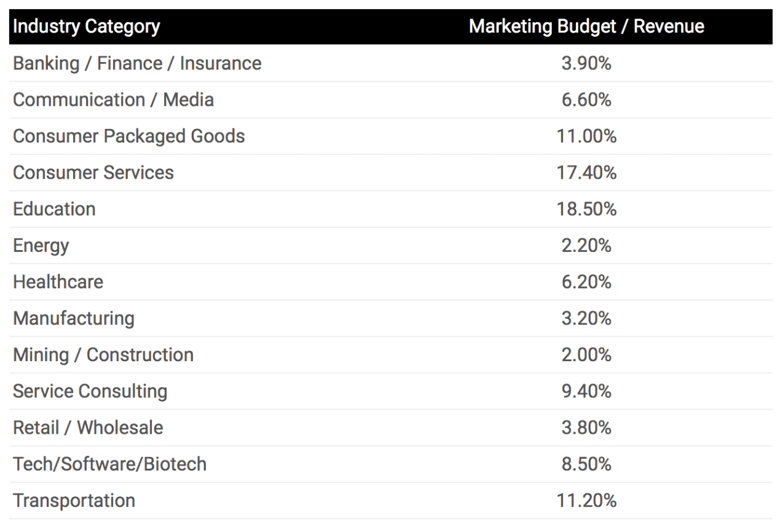Click the Marketing Budget / Revenue header
This screenshot has width=783, height=532.
pyautogui.click(x=586, y=27)
